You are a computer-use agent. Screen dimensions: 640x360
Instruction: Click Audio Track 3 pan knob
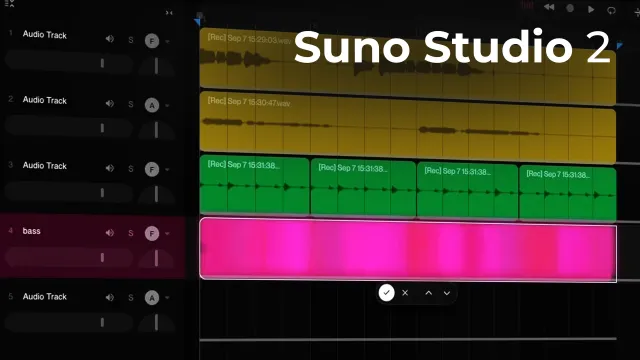[x=156, y=194]
